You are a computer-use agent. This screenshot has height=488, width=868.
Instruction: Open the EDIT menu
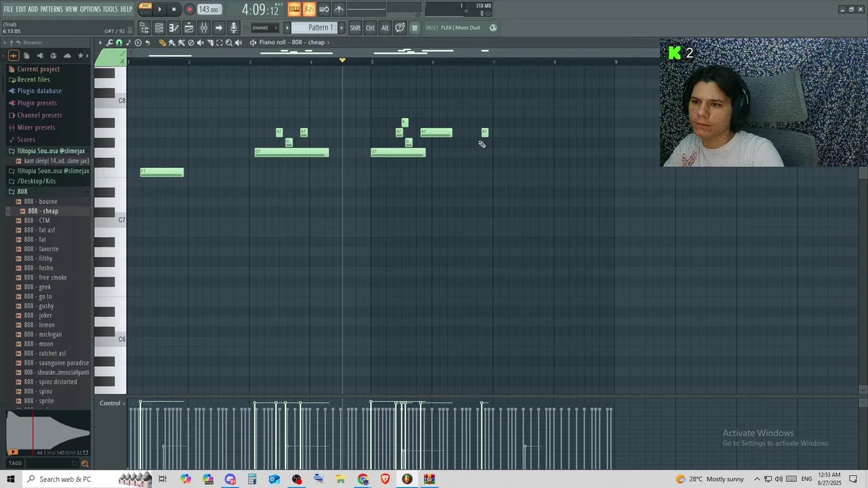pyautogui.click(x=21, y=9)
